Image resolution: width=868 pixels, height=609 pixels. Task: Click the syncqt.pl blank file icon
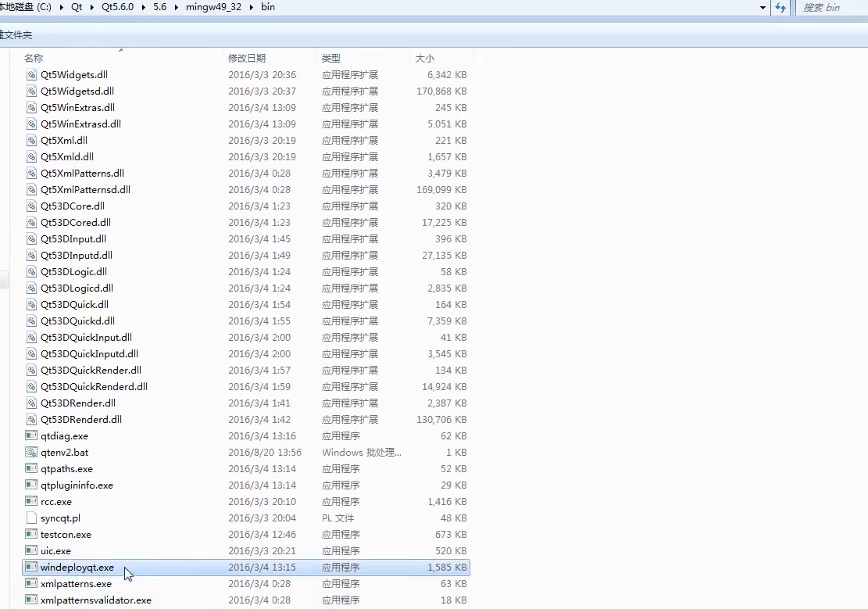coord(31,518)
